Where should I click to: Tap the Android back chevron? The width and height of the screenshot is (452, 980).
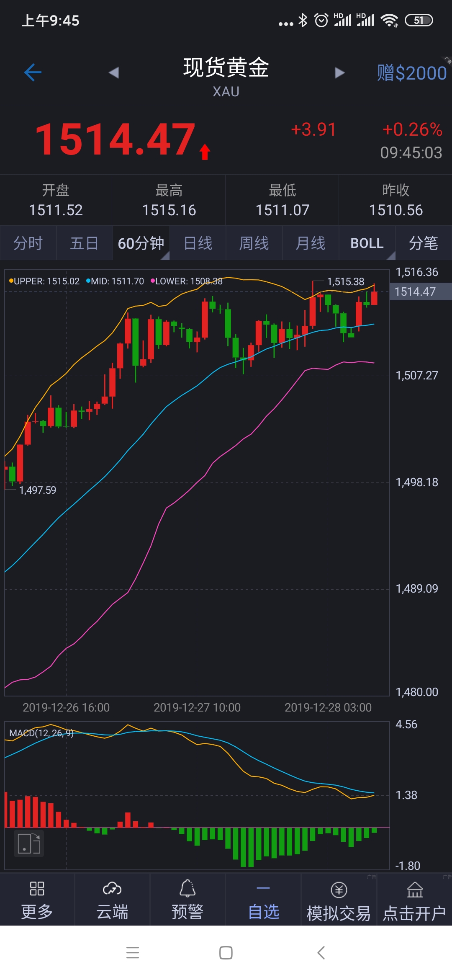point(321,953)
